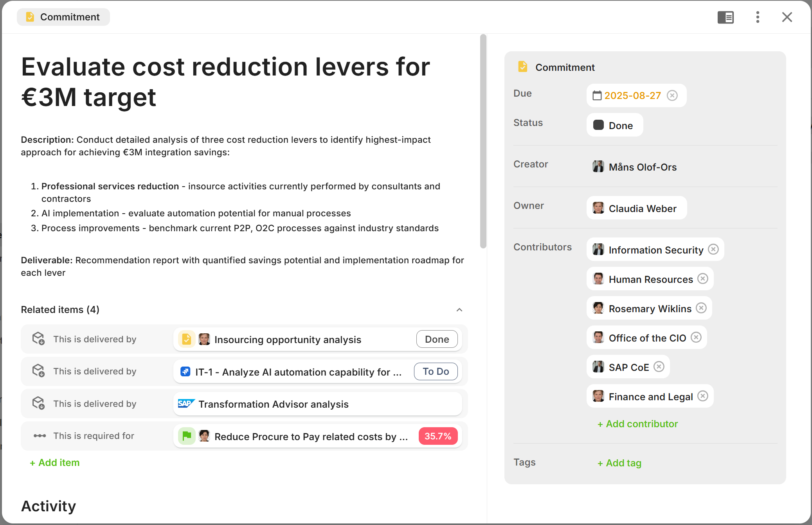Clear the due date 2025-08-27
Viewport: 812px width, 525px height.
pos(672,95)
